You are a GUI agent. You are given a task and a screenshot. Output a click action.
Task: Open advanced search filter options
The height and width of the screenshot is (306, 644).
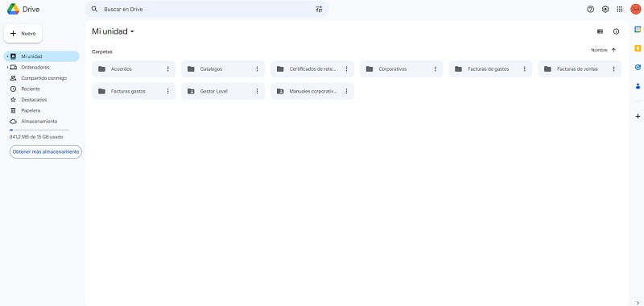point(319,9)
